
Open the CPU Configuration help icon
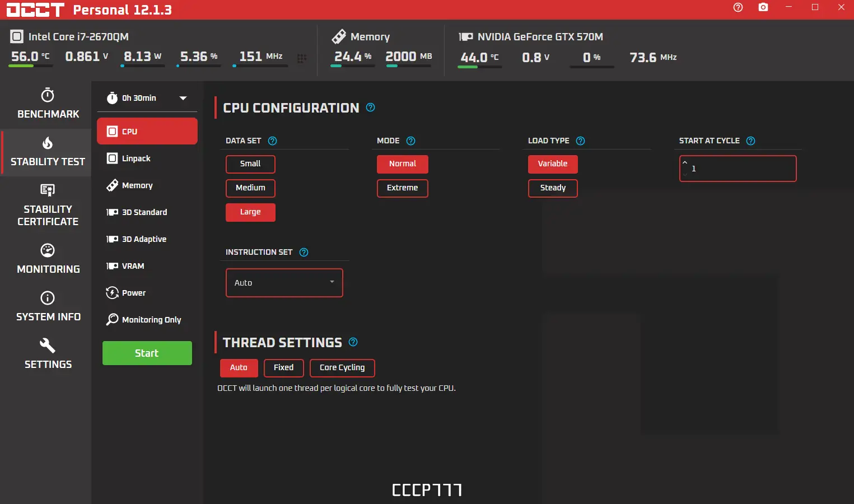coord(370,108)
